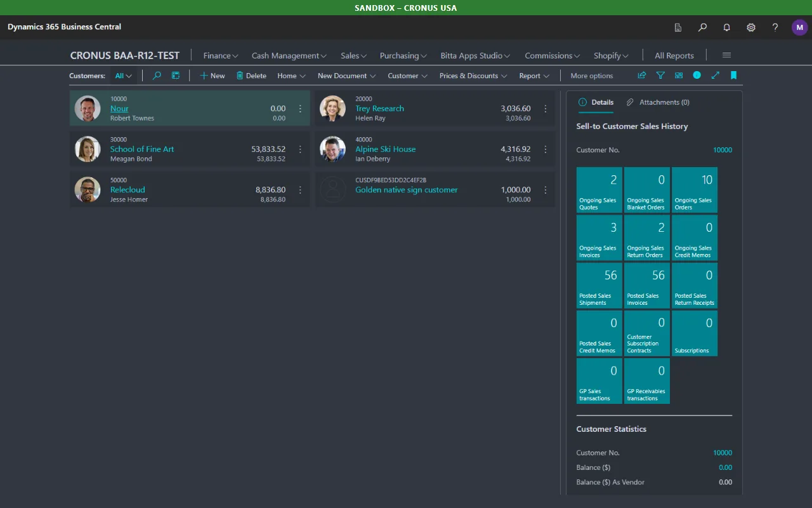Open the more options dots for Trey Research
The height and width of the screenshot is (508, 812).
click(545, 109)
